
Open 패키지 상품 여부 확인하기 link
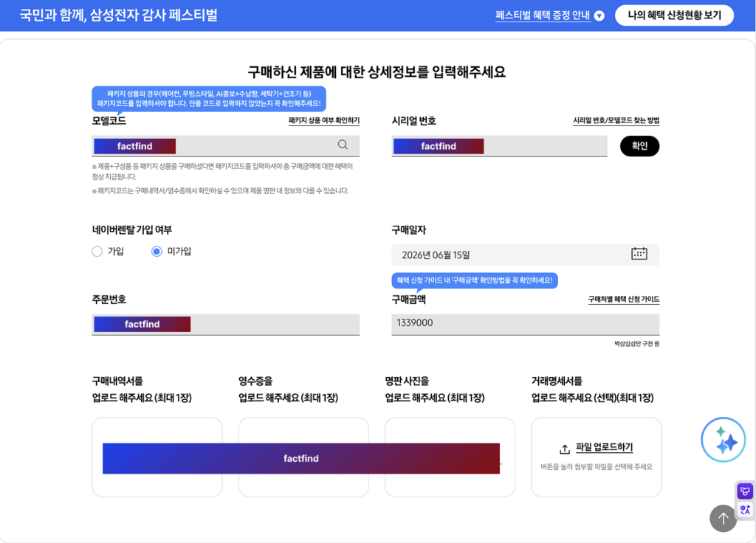[x=324, y=120]
